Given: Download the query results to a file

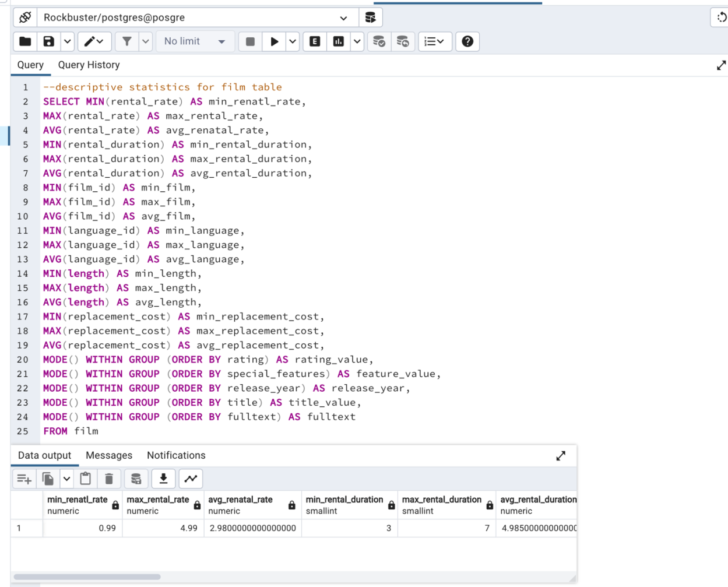Looking at the screenshot, I should point(163,478).
